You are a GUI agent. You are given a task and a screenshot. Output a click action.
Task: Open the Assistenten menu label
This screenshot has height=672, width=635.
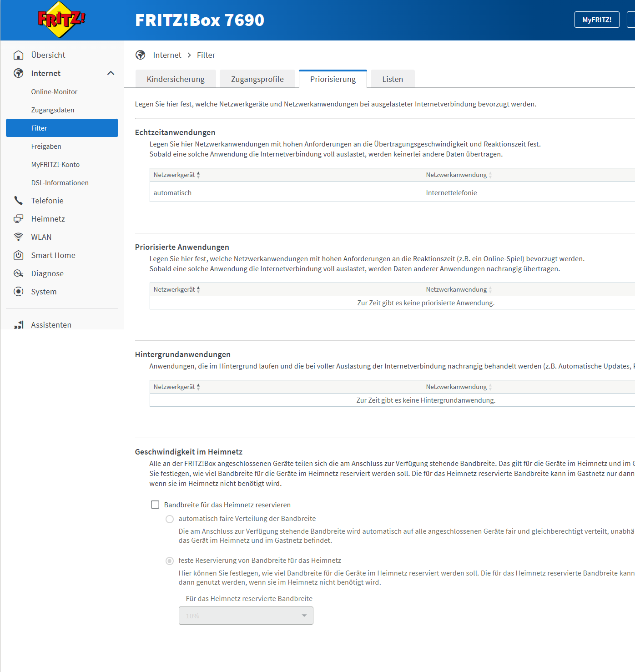click(x=51, y=325)
